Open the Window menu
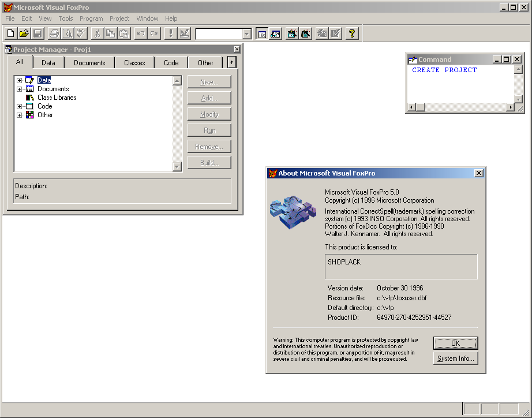The width and height of the screenshot is (532, 418). point(147,18)
